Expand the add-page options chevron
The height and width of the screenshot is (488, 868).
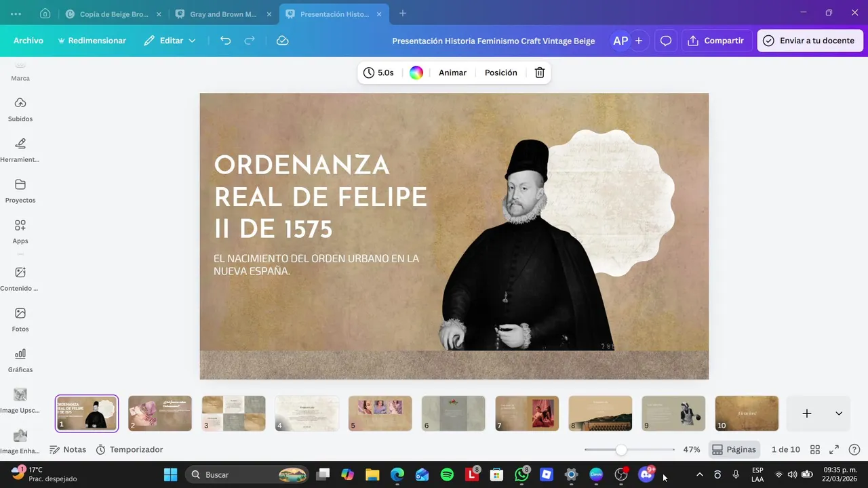click(839, 413)
